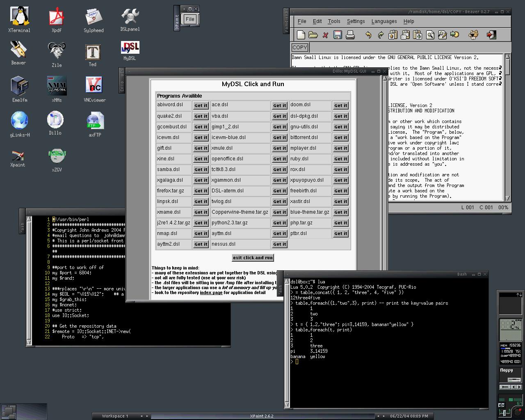Open DSLpanel desktop icon
525x420 pixels.
[x=130, y=20]
